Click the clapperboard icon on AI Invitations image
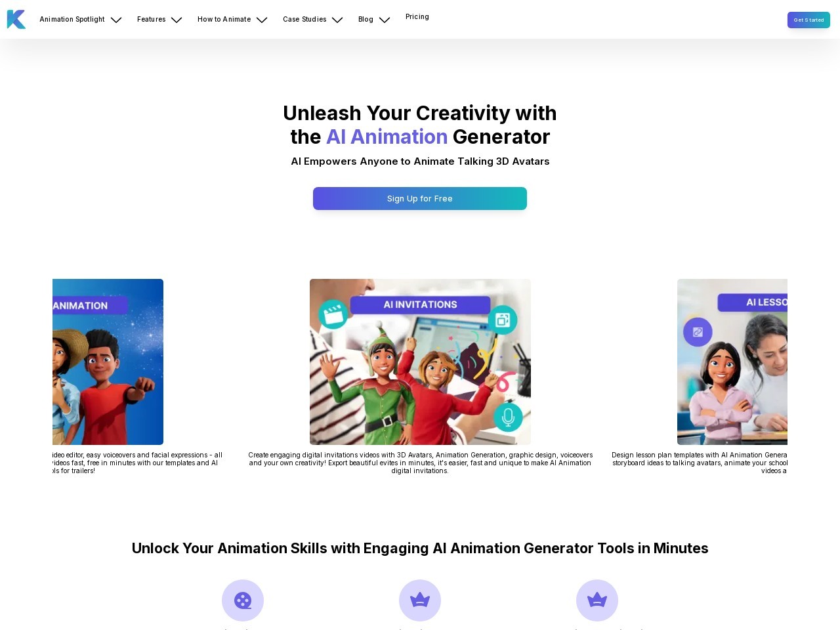This screenshot has width=840, height=630. point(333,314)
